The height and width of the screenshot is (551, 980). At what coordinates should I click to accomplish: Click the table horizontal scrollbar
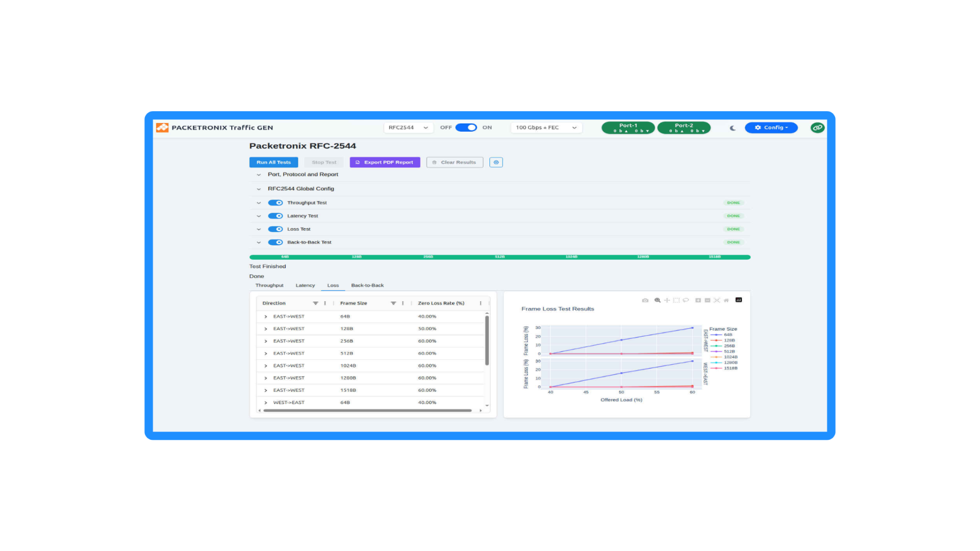pyautogui.click(x=367, y=410)
